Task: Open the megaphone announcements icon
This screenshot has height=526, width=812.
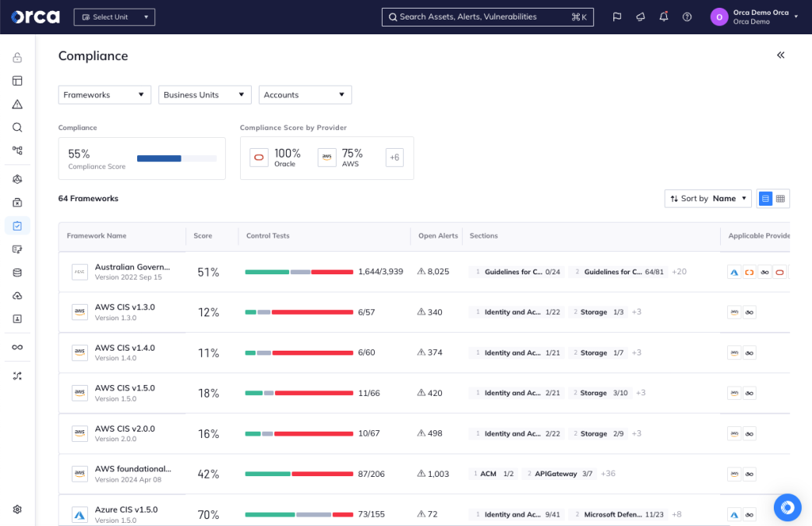Action: [x=641, y=17]
